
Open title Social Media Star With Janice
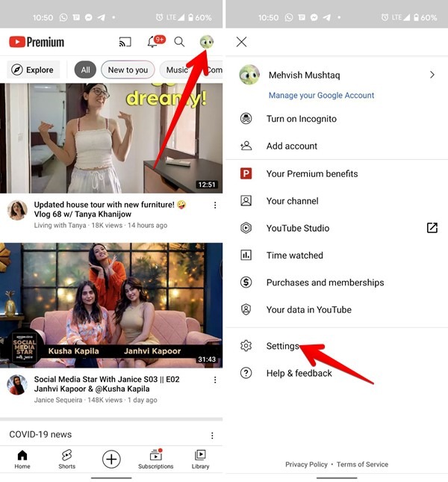point(107,384)
